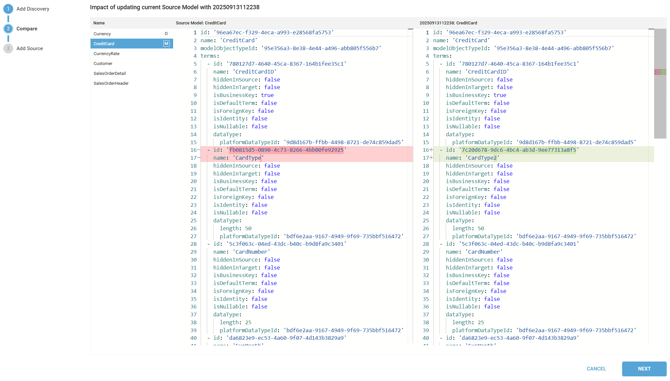Click the step 3 Add Source circle

pyautogui.click(x=8, y=48)
